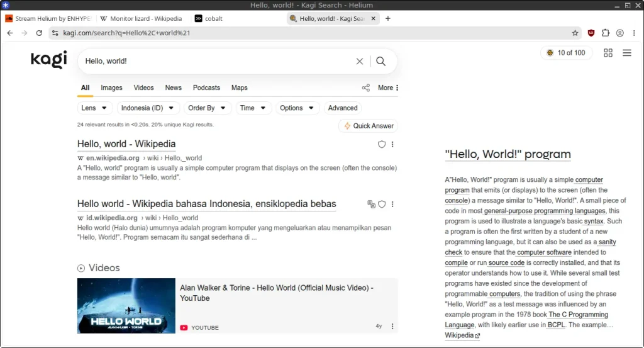The width and height of the screenshot is (644, 348).
Task: Switch to the Stream Helium by ENHYPEN tab
Action: [48, 18]
